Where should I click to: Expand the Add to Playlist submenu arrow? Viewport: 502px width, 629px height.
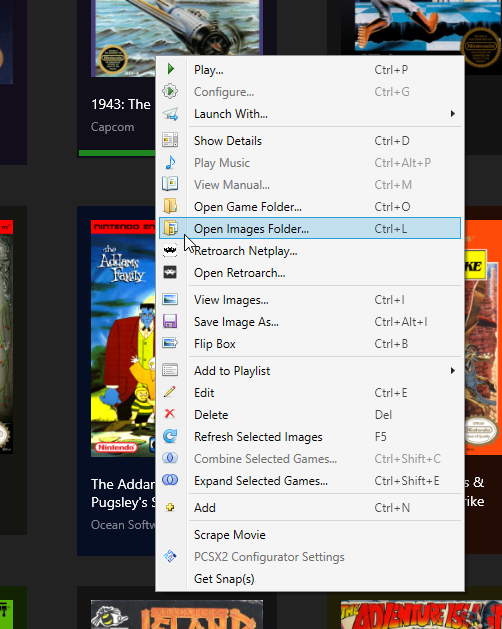[453, 371]
